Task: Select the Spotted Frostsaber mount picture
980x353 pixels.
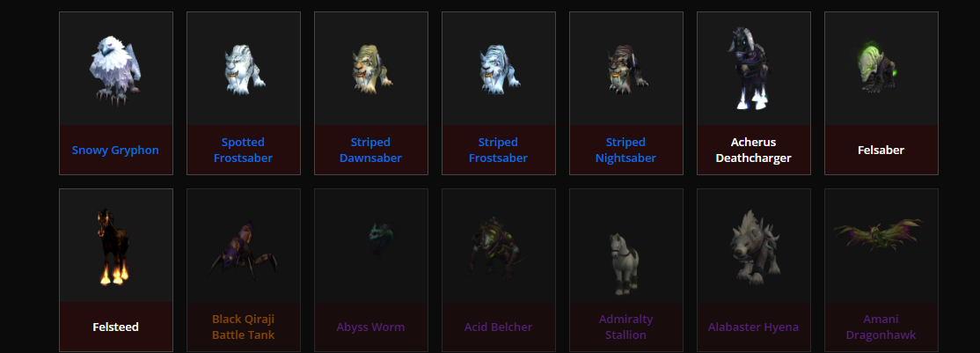Action: [245, 70]
